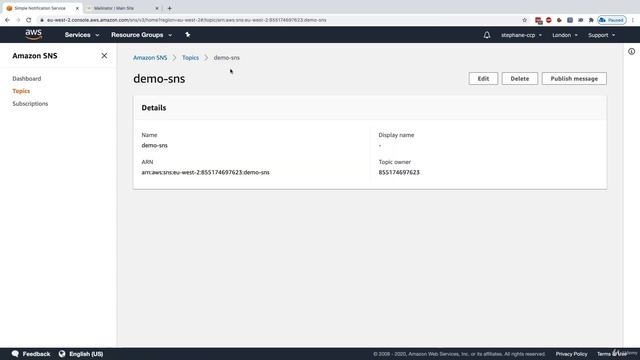This screenshot has width=640, height=360.
Task: Expand the Services dropdown
Action: point(82,35)
